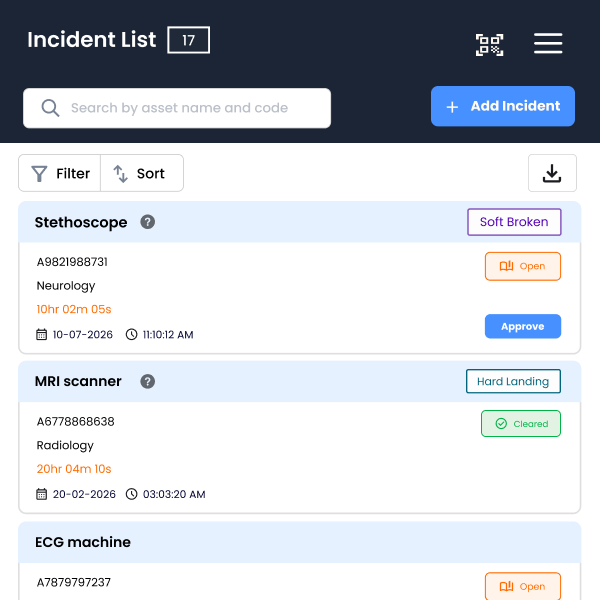This screenshot has height=600, width=600.
Task: Click help icon next to MRI scanner
Action: (148, 381)
